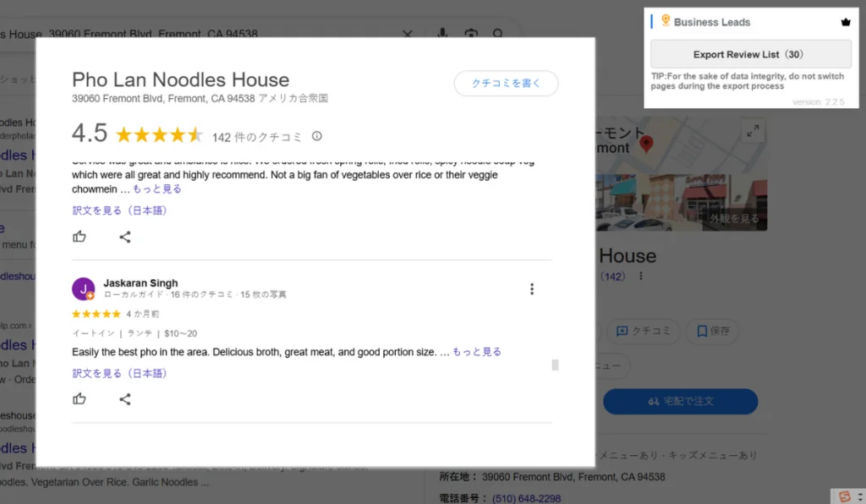
Task: Share Jaskaran Singh's review
Action: pyautogui.click(x=125, y=399)
